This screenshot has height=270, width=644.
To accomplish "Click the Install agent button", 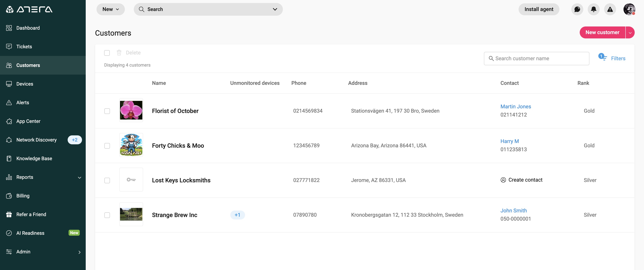I will (x=539, y=9).
